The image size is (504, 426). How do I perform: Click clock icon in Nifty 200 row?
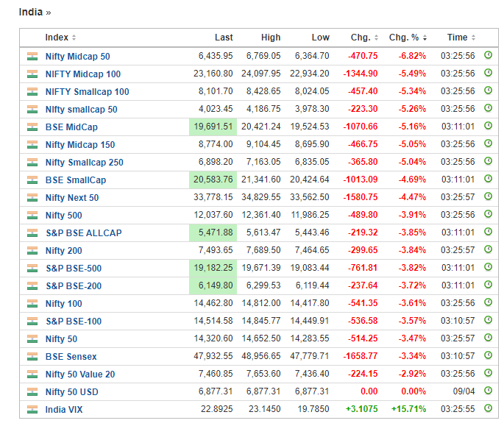coord(488,249)
